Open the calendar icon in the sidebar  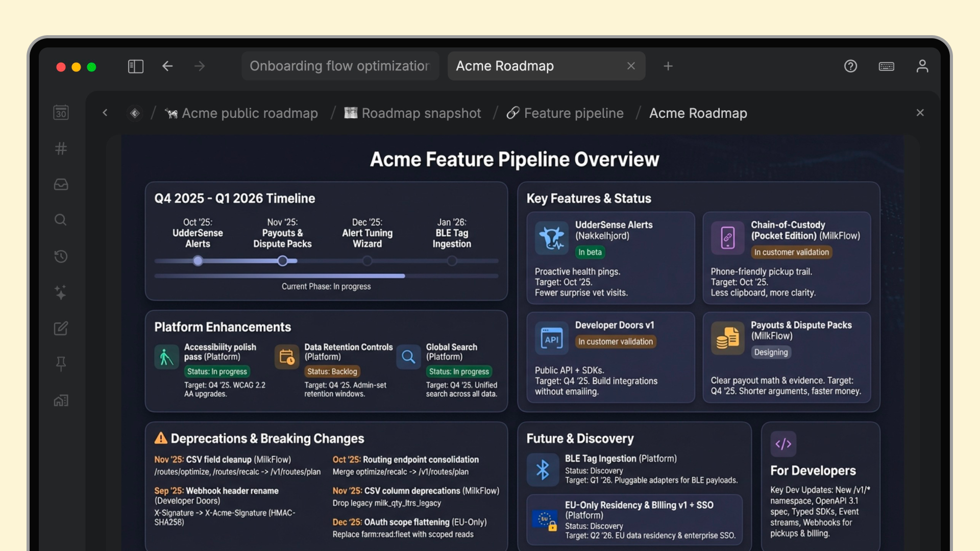point(61,112)
